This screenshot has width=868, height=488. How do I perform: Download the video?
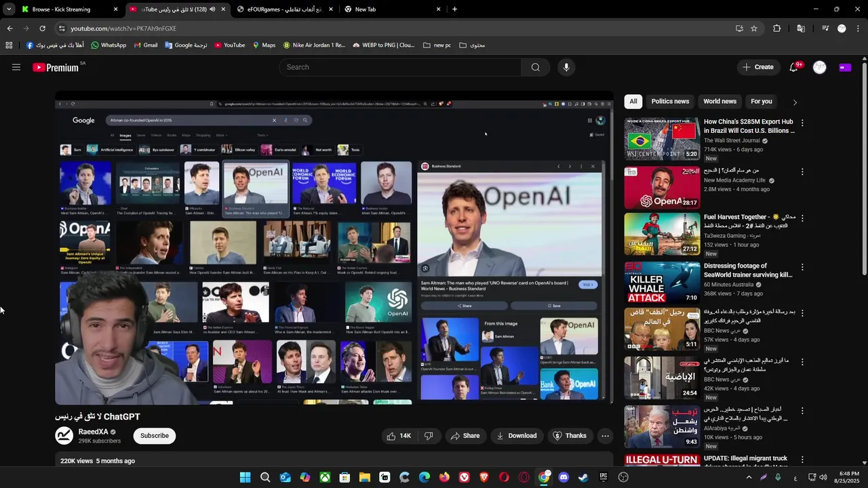(x=516, y=436)
